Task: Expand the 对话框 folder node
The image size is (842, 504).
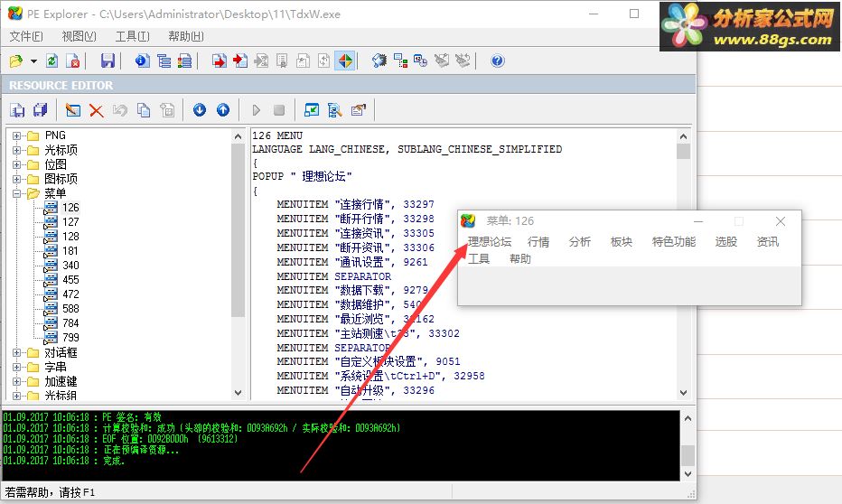Action: click(x=16, y=352)
